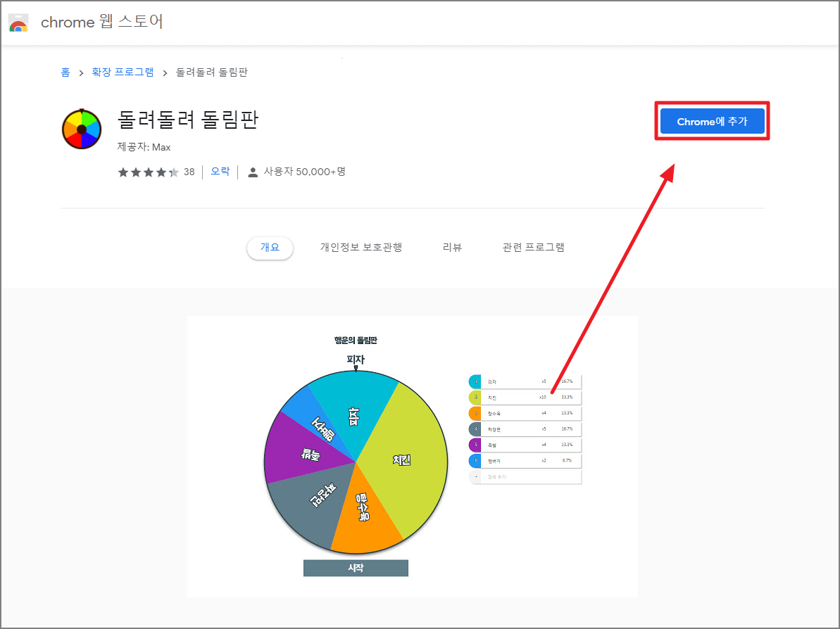The width and height of the screenshot is (840, 629).
Task: Select the 관련 프로그램 tab
Action: [534, 247]
